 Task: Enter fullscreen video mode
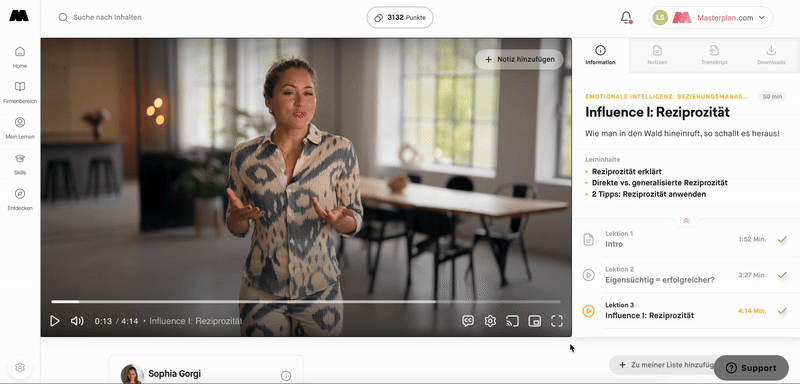[557, 321]
